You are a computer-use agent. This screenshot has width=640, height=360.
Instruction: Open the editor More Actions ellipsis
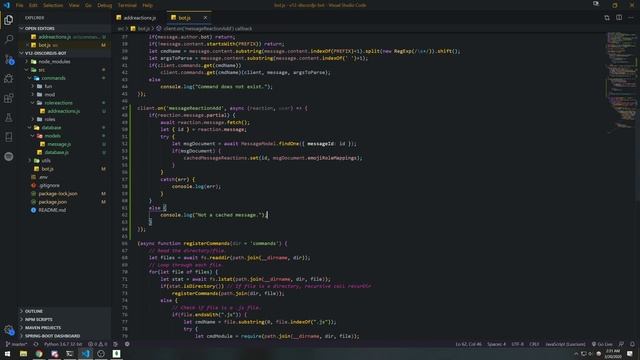[x=631, y=18]
